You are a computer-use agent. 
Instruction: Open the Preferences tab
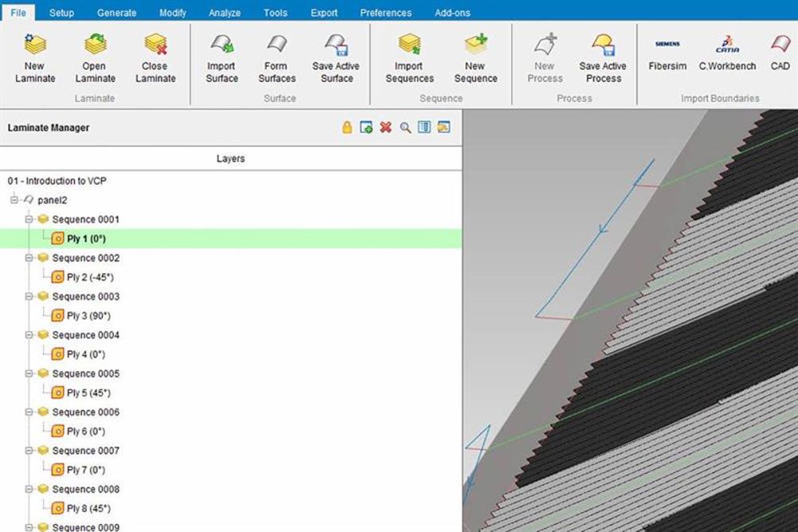pos(385,13)
